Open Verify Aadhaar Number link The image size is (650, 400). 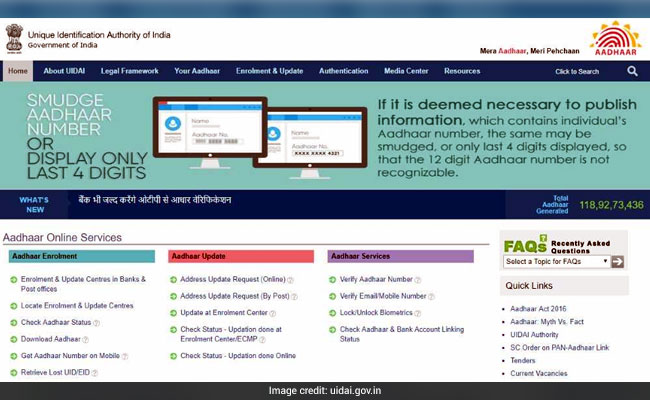point(376,279)
